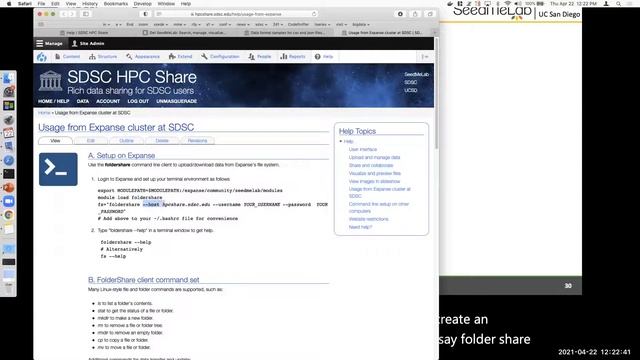Open Help in admin toolbar
The image size is (640, 360).
(324, 57)
